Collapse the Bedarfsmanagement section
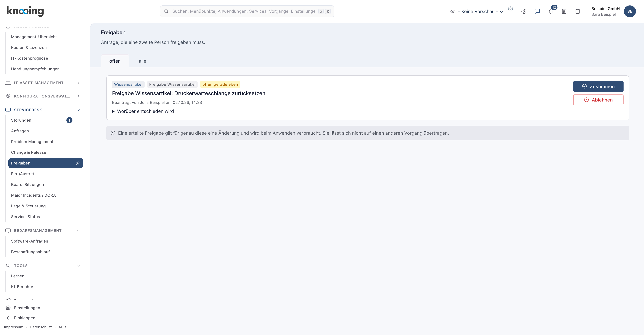This screenshot has width=644, height=335. 43,231
